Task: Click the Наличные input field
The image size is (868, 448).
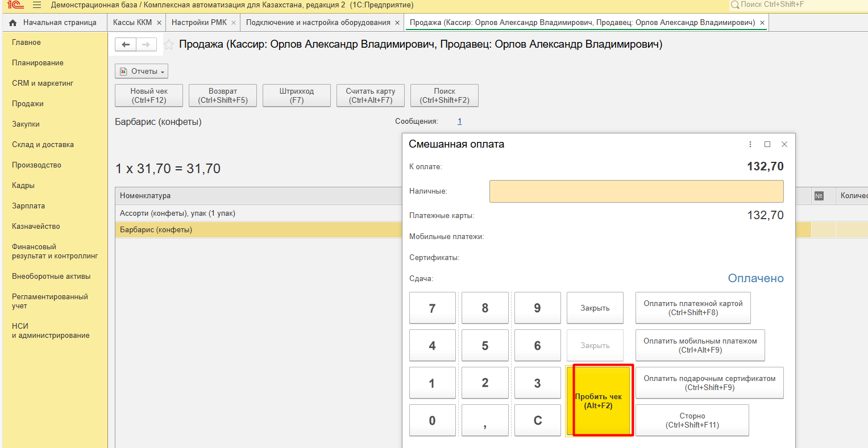Action: pyautogui.click(x=636, y=191)
